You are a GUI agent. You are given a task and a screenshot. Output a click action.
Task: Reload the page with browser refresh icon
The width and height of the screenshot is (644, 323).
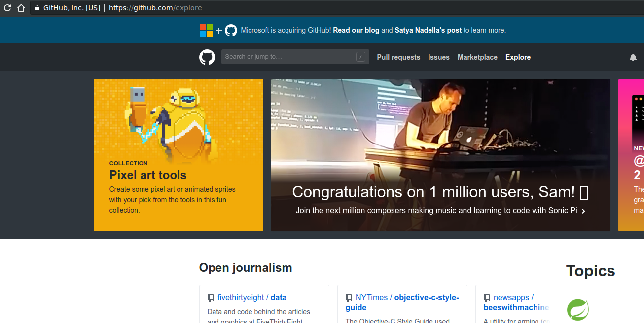click(7, 8)
